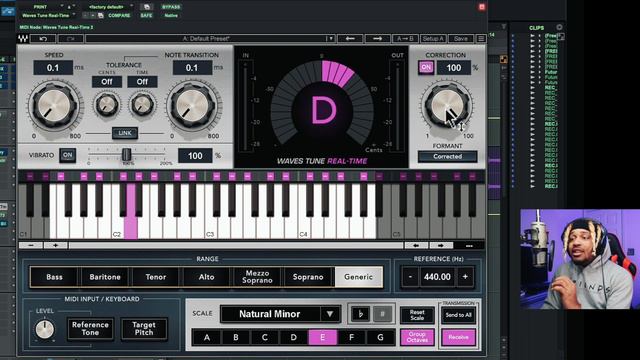Click the save-settings icon beside COMPARE
Screen dimensions: 640x360
pos(100,16)
